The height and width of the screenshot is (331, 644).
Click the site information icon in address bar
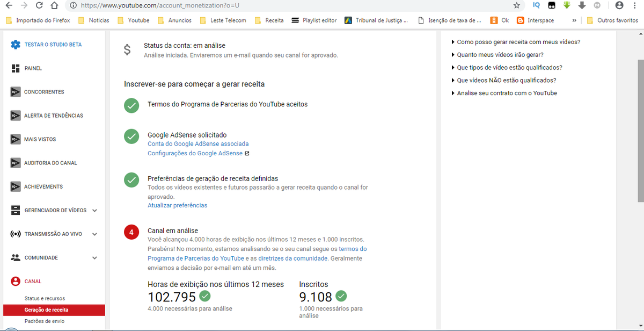pos(73,5)
